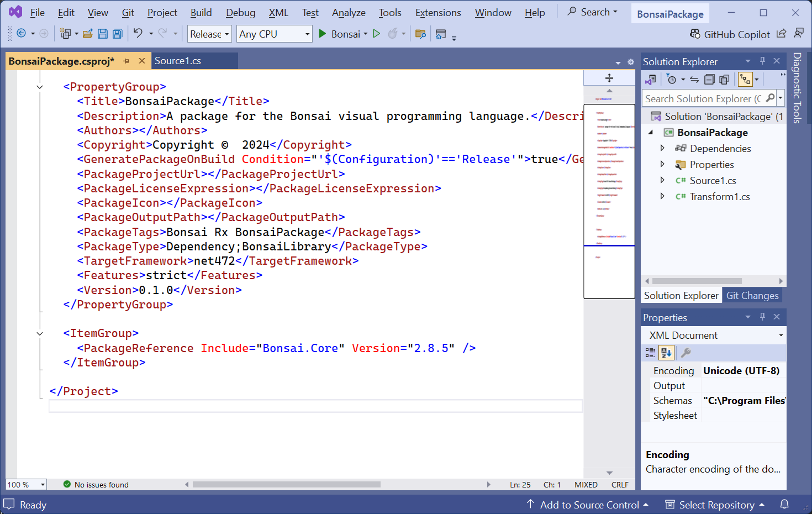Screen dimensions: 812x514
Task: Click the Search Solution Explorer input field
Action: 703,98
